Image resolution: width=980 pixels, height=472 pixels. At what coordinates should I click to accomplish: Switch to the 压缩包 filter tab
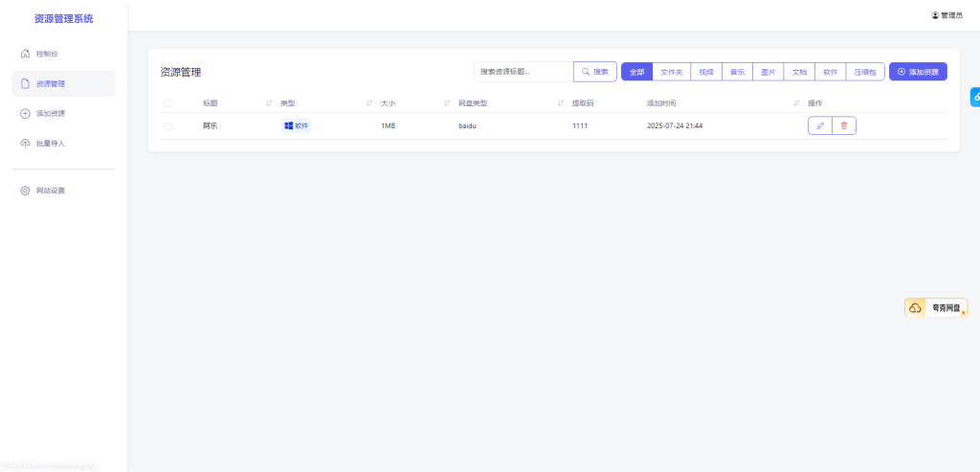pyautogui.click(x=865, y=72)
